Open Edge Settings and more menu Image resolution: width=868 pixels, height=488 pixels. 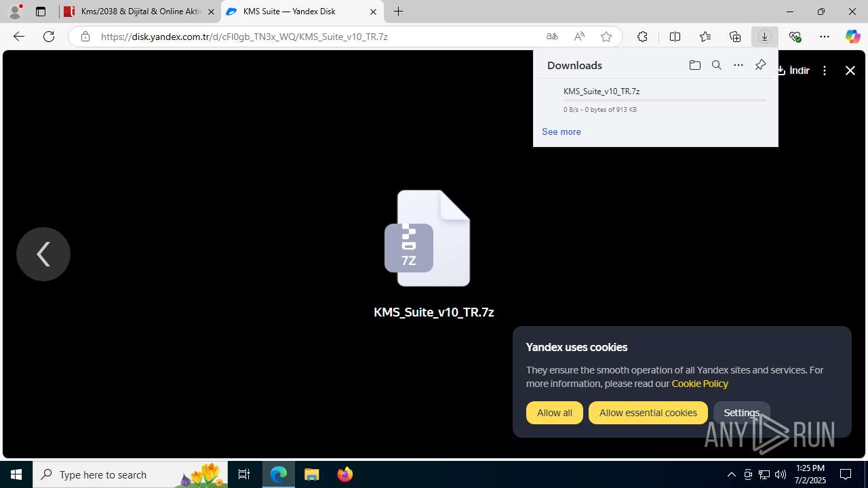pyautogui.click(x=825, y=37)
